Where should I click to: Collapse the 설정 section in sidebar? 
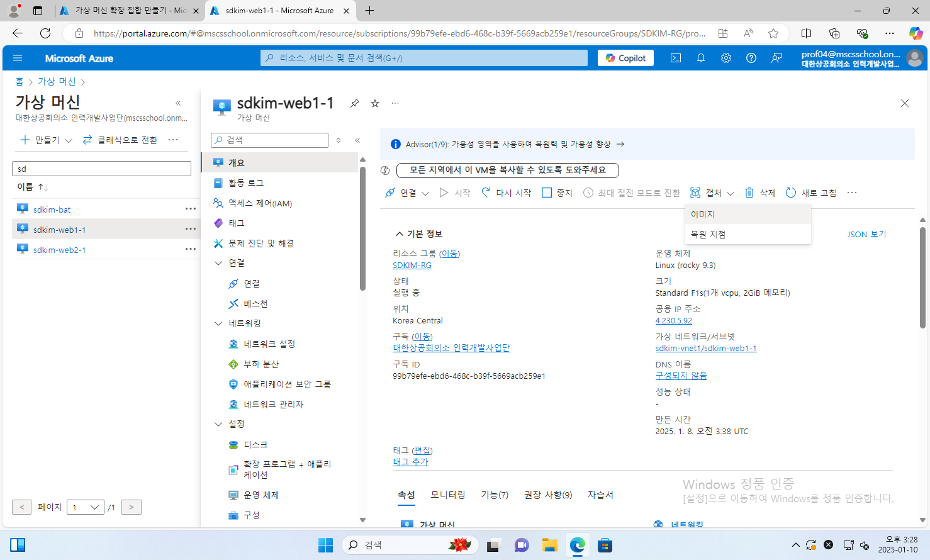218,424
